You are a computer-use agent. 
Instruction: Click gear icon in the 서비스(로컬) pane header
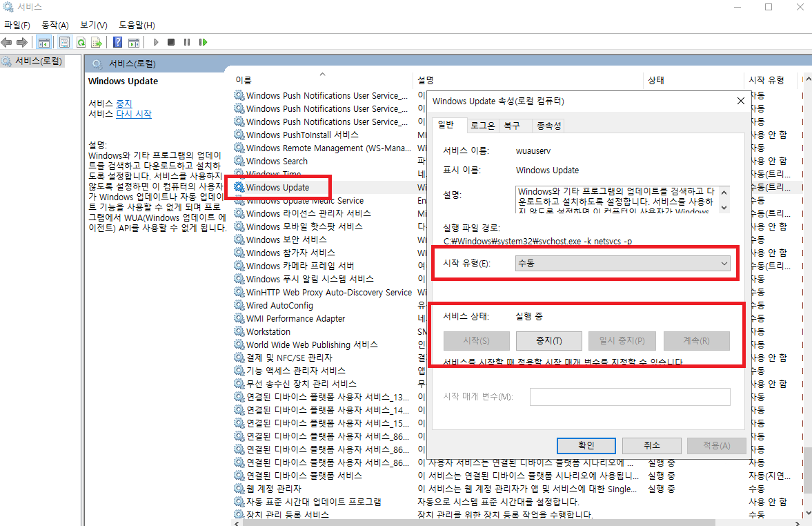tap(97, 64)
